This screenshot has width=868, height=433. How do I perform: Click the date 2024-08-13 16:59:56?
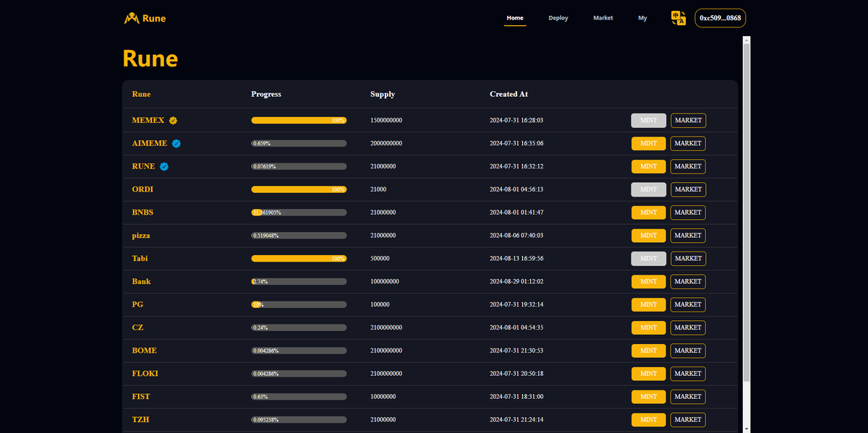click(x=516, y=258)
